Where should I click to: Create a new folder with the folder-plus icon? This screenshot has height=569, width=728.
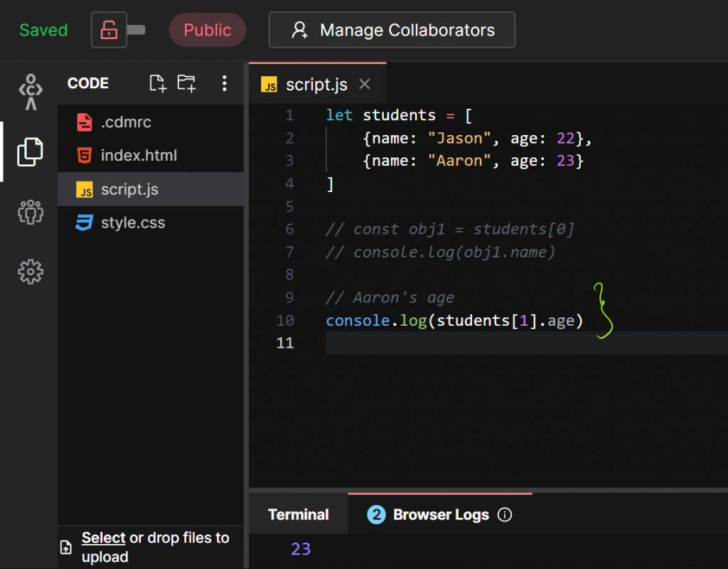coord(187,84)
